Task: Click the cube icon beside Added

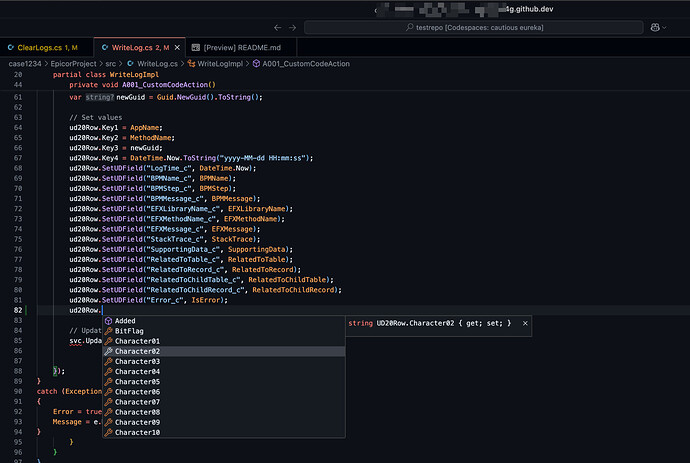Action: click(109, 321)
